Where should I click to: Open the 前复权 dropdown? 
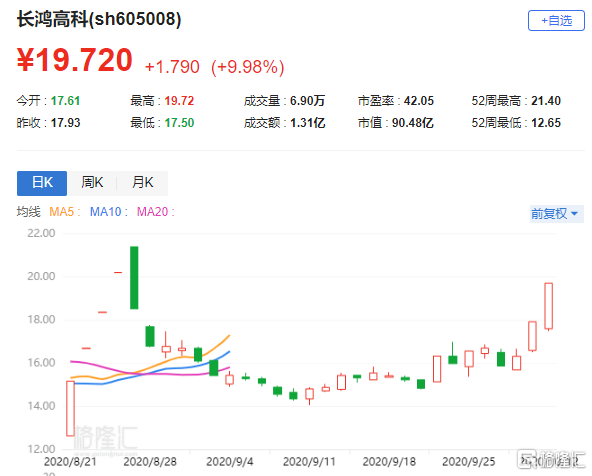pyautogui.click(x=557, y=214)
